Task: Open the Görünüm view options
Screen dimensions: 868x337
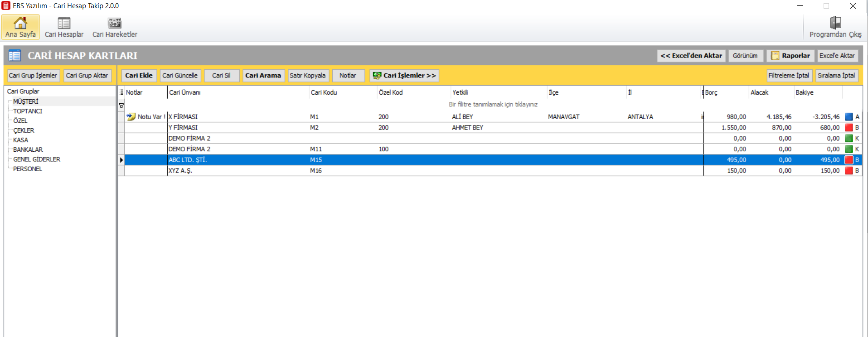Action: tap(745, 56)
